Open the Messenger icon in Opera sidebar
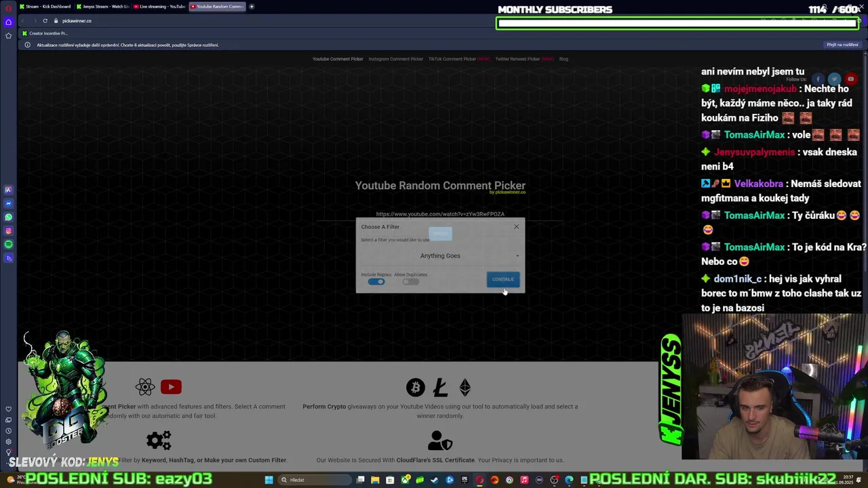Image resolution: width=868 pixels, height=488 pixels. [8, 203]
